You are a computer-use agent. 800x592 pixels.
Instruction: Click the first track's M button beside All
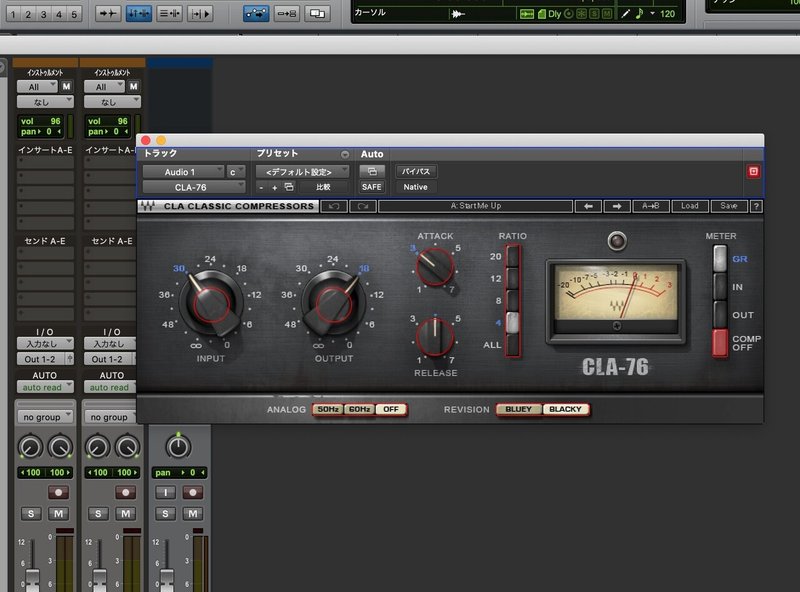66,87
